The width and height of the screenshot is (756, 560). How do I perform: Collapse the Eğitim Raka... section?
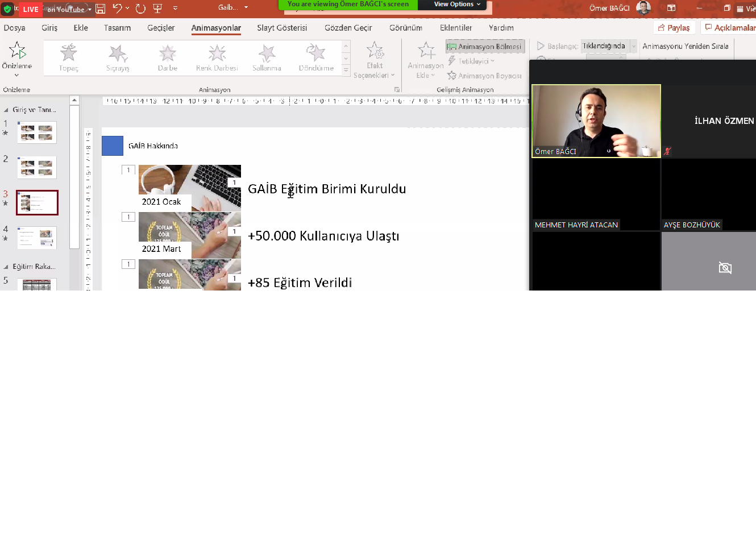point(6,267)
